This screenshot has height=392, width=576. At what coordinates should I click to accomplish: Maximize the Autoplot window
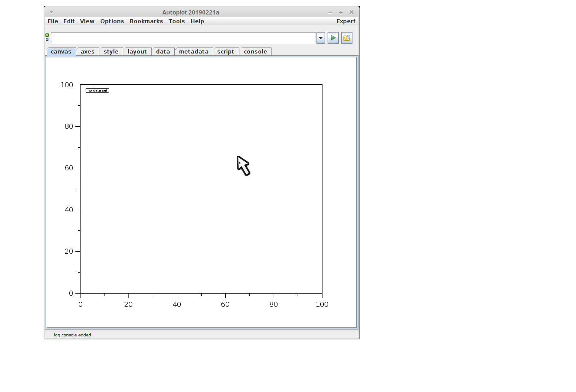341,12
